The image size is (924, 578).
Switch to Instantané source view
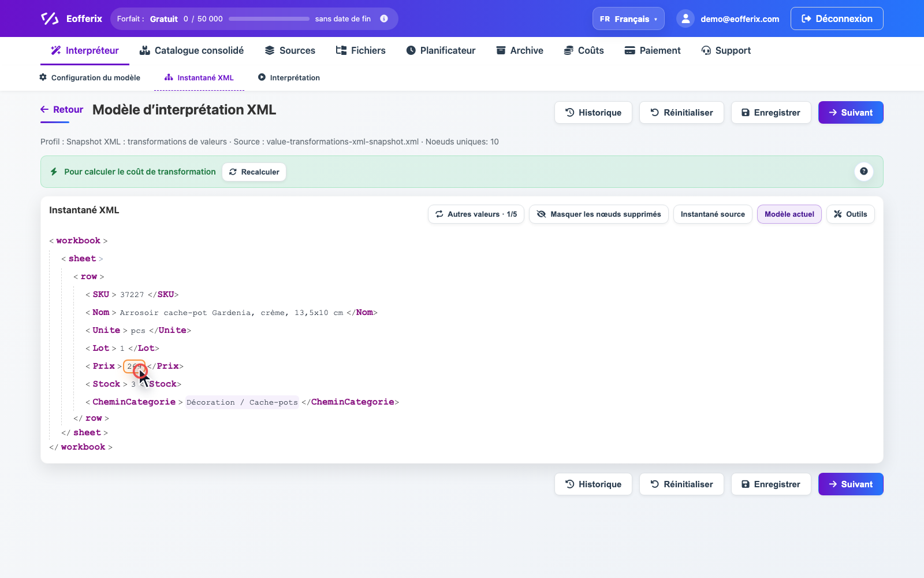(x=713, y=214)
